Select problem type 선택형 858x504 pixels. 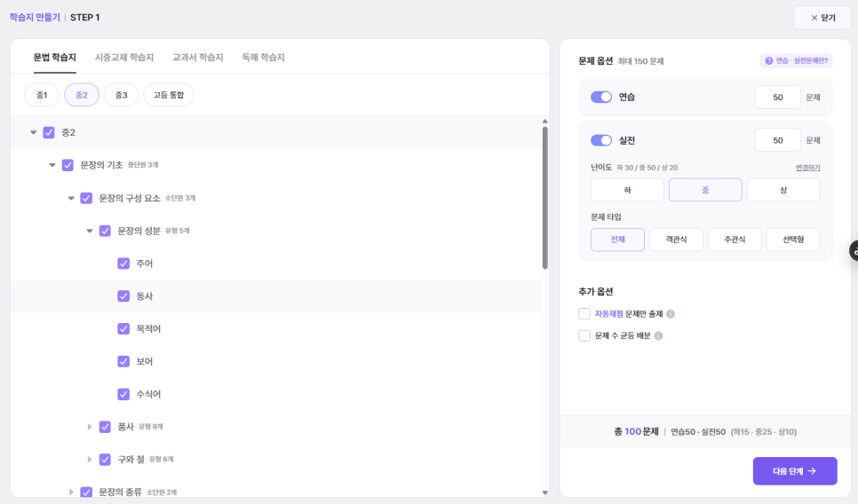793,240
